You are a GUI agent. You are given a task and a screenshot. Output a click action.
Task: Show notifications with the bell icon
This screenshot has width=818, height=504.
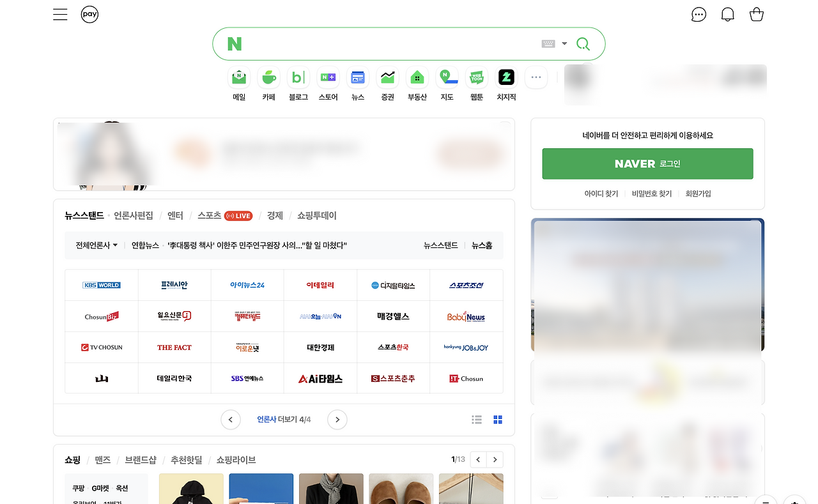(x=728, y=15)
